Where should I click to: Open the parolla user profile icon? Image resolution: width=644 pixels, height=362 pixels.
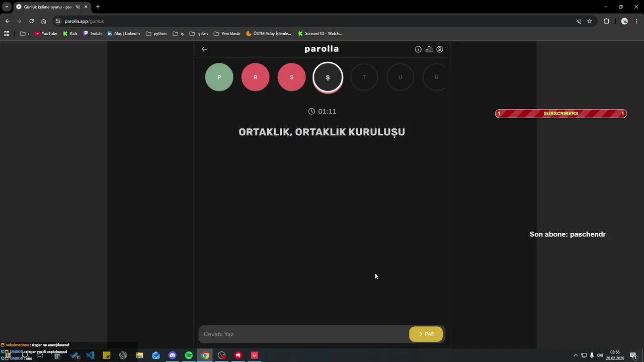[440, 49]
